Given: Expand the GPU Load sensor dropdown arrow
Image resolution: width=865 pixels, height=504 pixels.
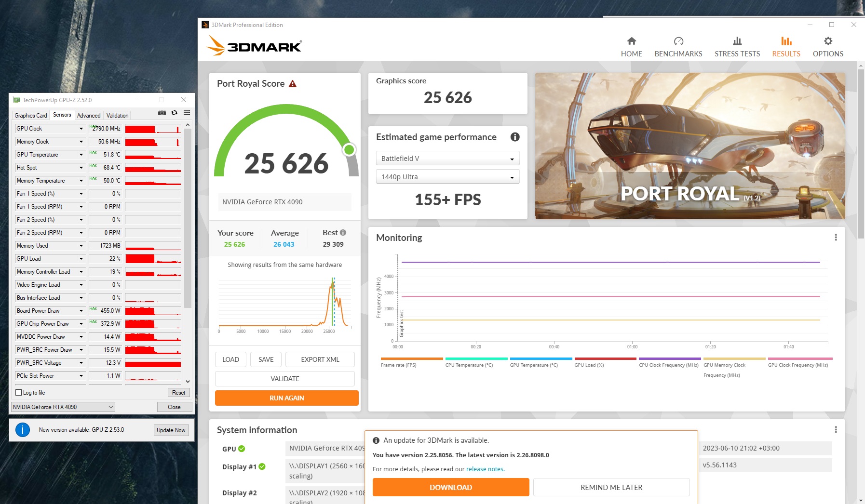Looking at the screenshot, I should click(81, 259).
